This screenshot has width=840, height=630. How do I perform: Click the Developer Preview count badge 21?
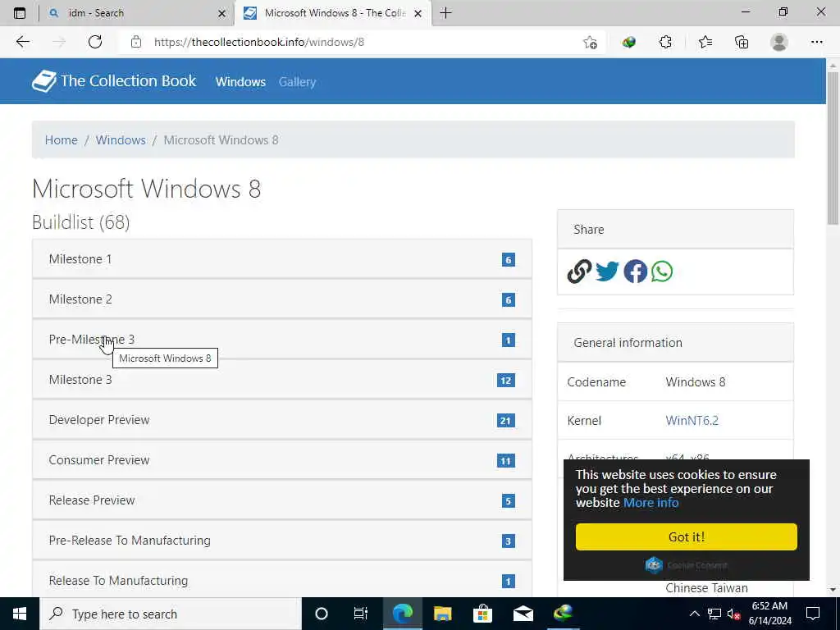click(505, 421)
